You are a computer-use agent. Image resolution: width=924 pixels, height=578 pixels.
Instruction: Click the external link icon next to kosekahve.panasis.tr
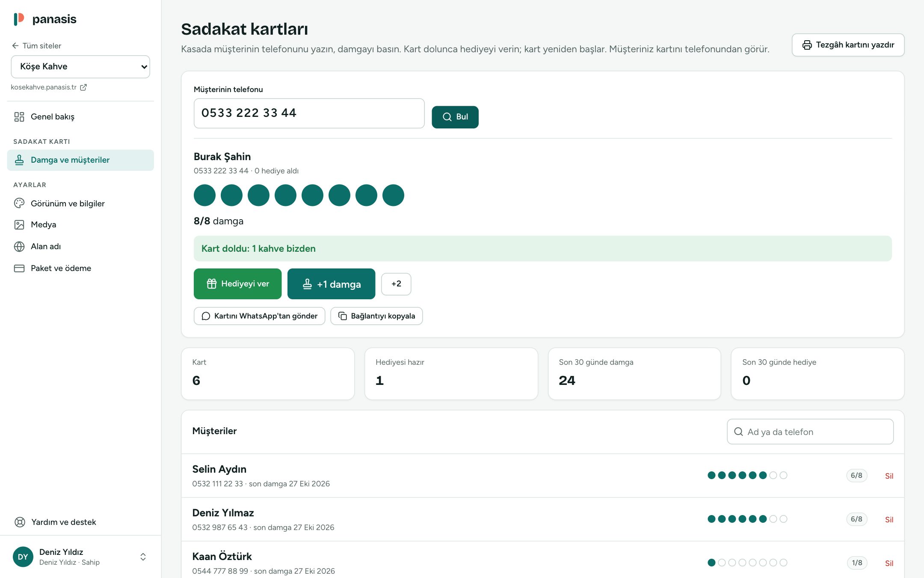pyautogui.click(x=83, y=87)
